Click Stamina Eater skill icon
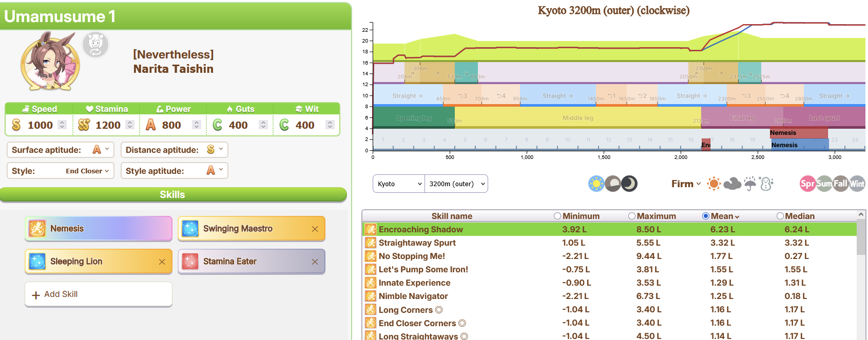This screenshot has width=868, height=340. click(190, 262)
